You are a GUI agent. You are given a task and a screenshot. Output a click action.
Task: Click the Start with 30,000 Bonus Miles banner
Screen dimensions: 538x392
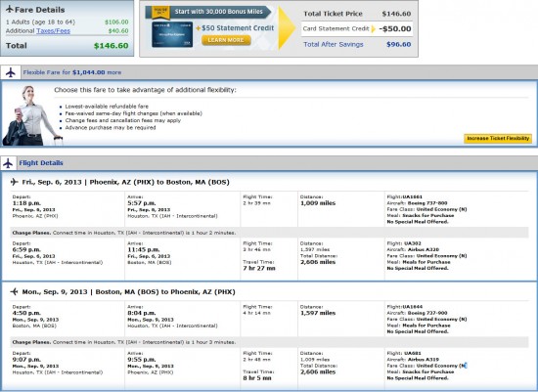pyautogui.click(x=218, y=12)
